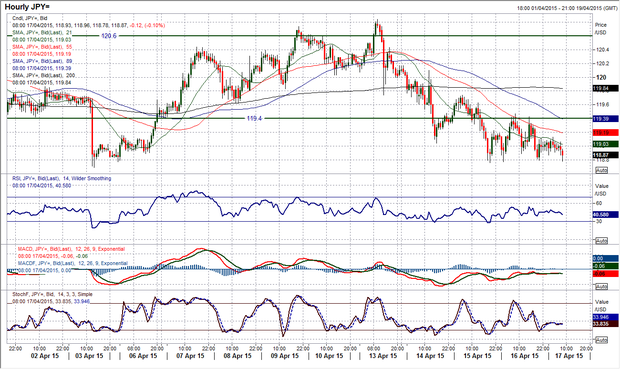Select the 120.6 resistance line label
Viewport: 620px width, 369px height.
click(x=109, y=36)
